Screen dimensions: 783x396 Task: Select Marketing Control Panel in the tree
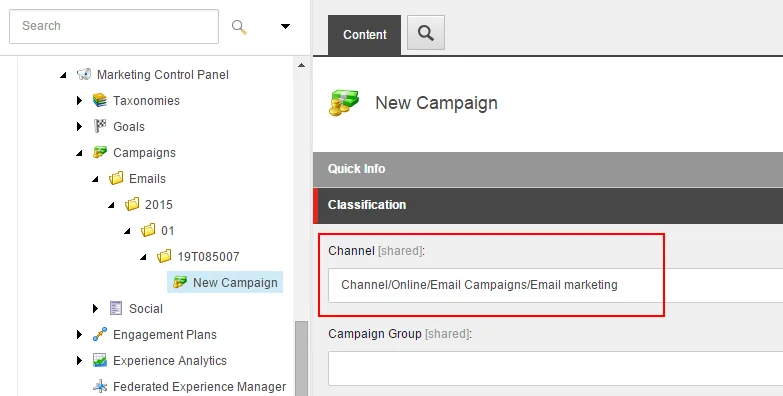click(x=163, y=74)
